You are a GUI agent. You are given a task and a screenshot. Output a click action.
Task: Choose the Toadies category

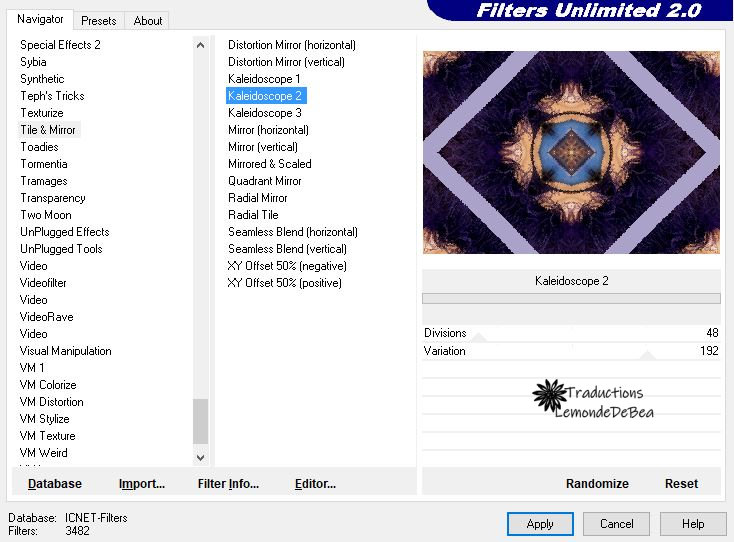[39, 147]
